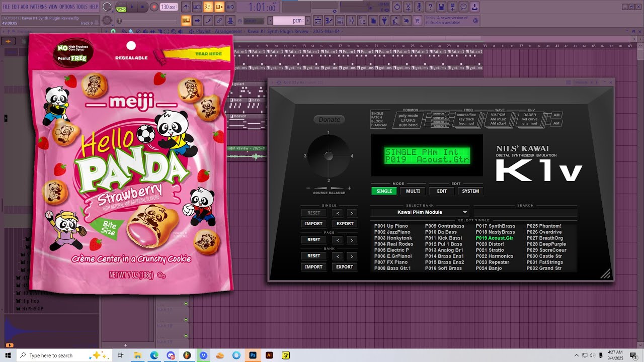
Task: Click the plug-shaped plugin icon
Action: (x=384, y=21)
